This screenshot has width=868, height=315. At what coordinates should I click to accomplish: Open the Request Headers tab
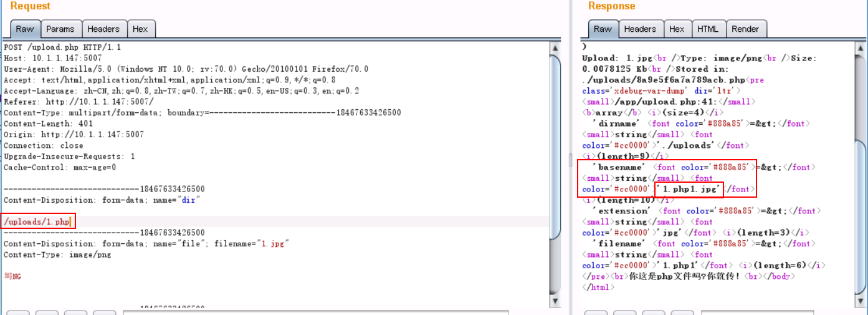103,29
